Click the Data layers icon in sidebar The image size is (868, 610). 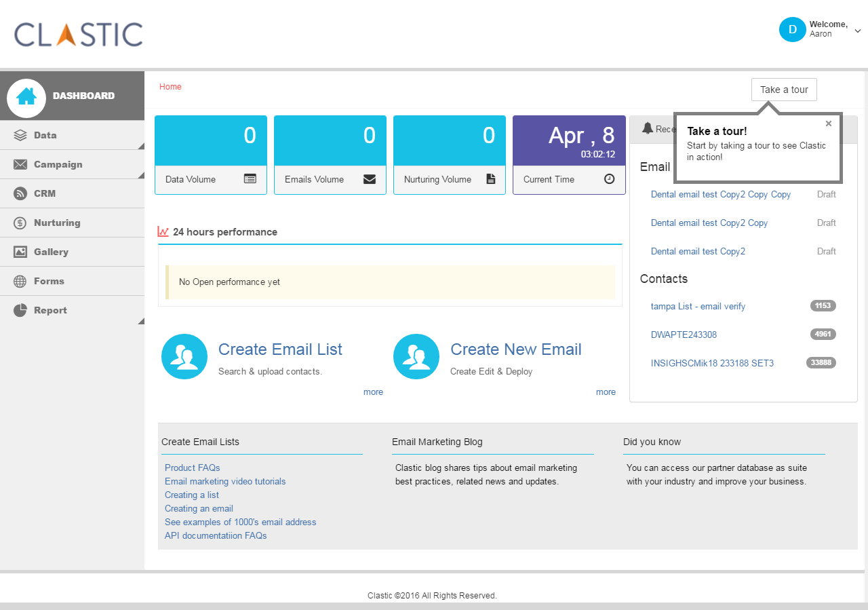pos(20,135)
